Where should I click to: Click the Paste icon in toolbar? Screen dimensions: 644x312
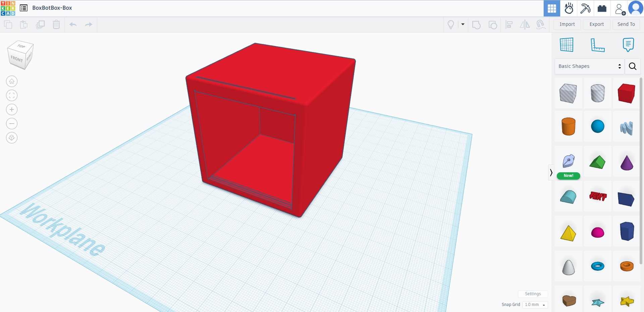point(24,25)
